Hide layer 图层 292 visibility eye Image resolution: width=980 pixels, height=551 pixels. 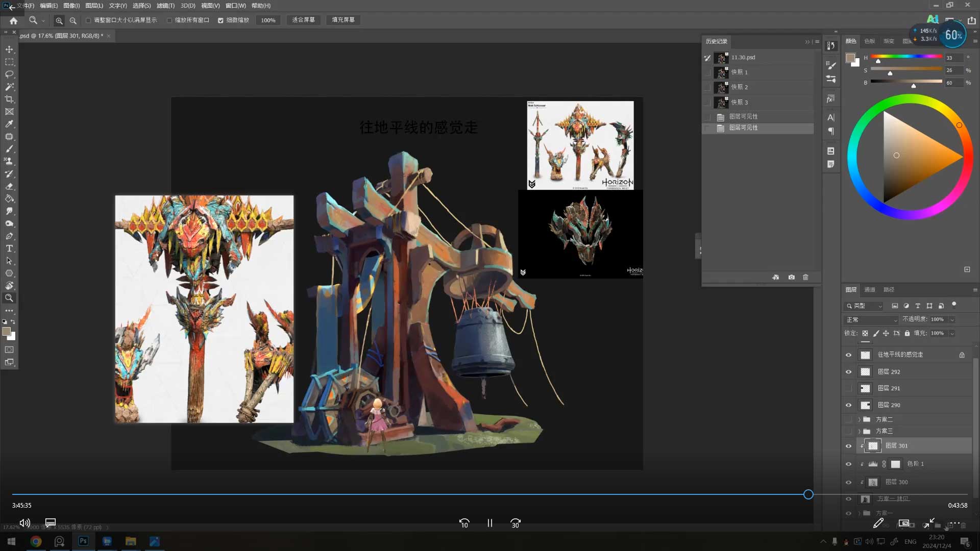click(x=848, y=372)
